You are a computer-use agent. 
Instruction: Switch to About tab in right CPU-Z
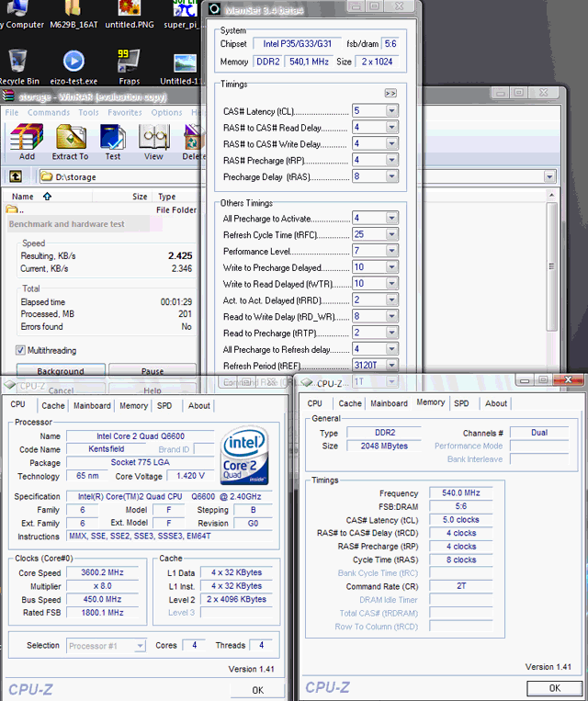tap(496, 403)
